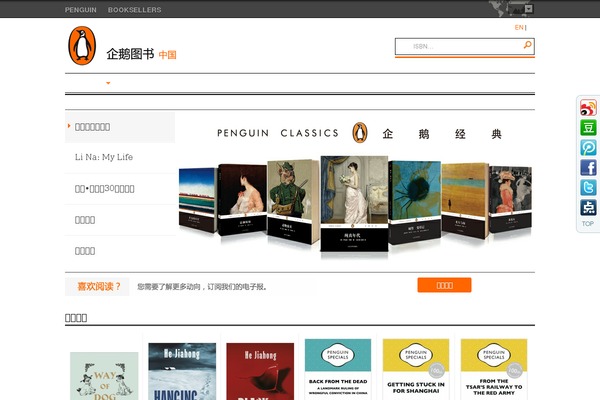Click the orange subscribe button
Viewport: 600px width, 400px height.
(x=444, y=285)
